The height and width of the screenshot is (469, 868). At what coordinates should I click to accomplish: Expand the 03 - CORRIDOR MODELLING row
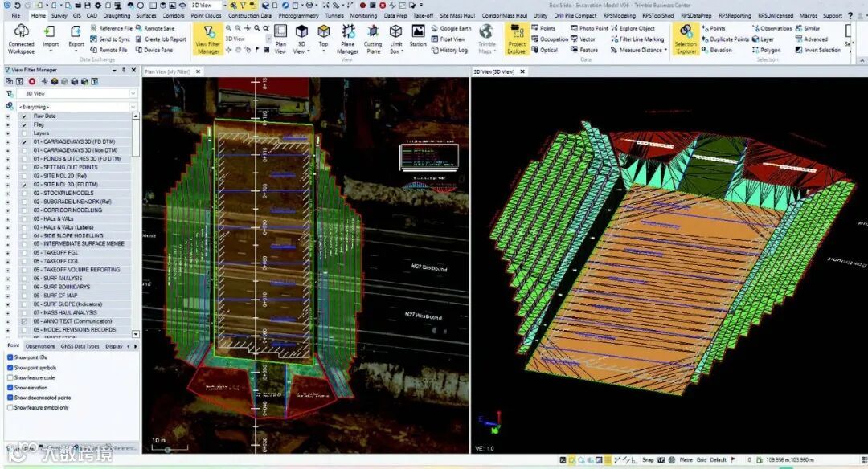tap(8, 210)
